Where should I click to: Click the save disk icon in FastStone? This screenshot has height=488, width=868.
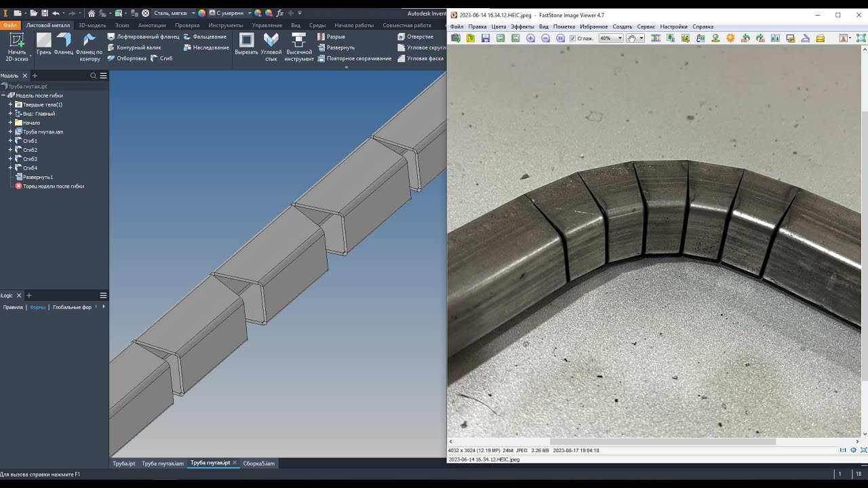[x=486, y=38]
